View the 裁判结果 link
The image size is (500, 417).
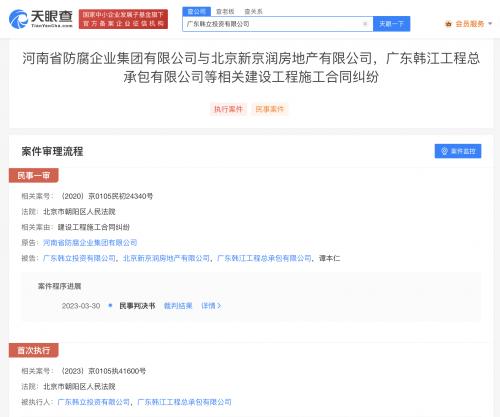(x=178, y=306)
